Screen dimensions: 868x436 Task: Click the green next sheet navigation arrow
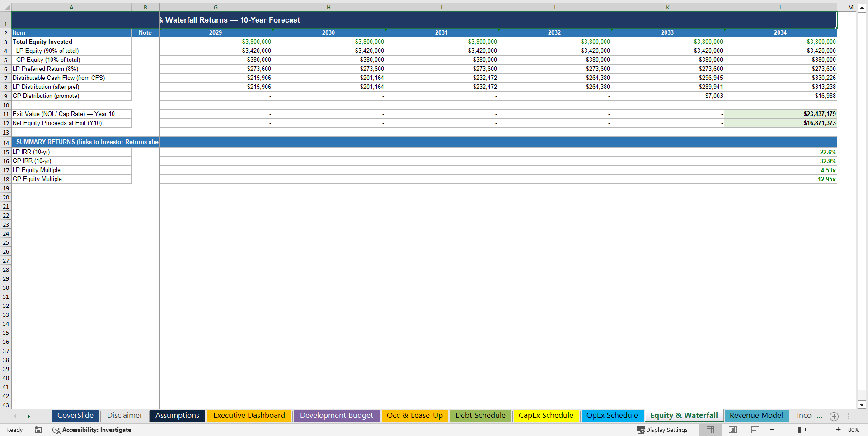(29, 416)
